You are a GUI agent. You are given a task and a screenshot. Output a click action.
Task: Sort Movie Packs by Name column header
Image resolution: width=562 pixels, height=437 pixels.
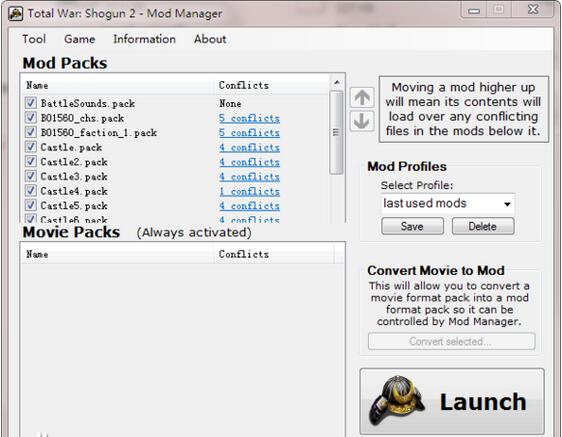pyautogui.click(x=118, y=254)
